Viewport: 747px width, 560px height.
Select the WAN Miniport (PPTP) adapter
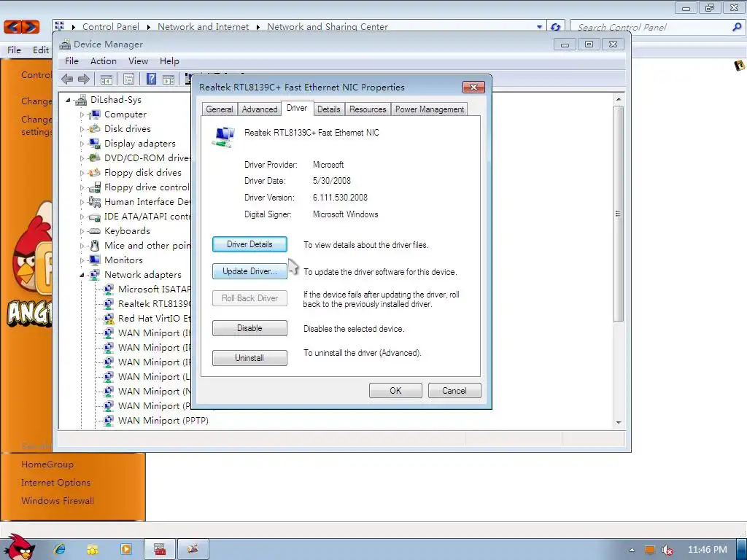point(163,421)
